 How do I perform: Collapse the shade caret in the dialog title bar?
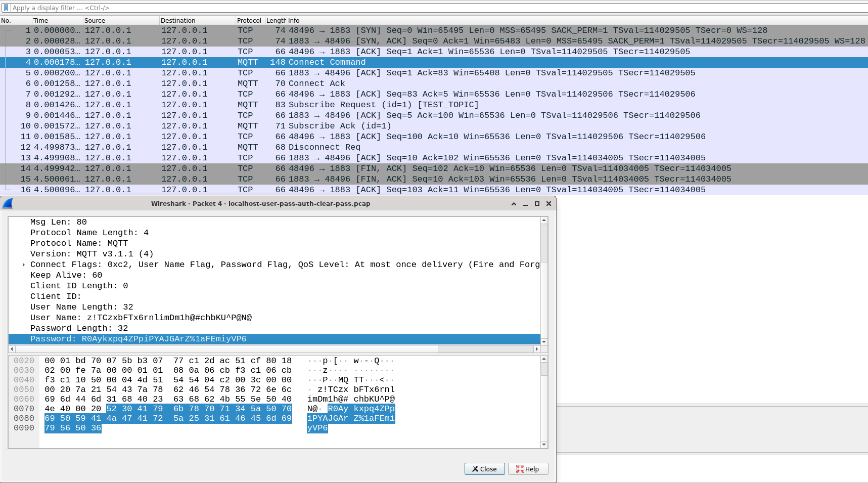[x=513, y=203]
